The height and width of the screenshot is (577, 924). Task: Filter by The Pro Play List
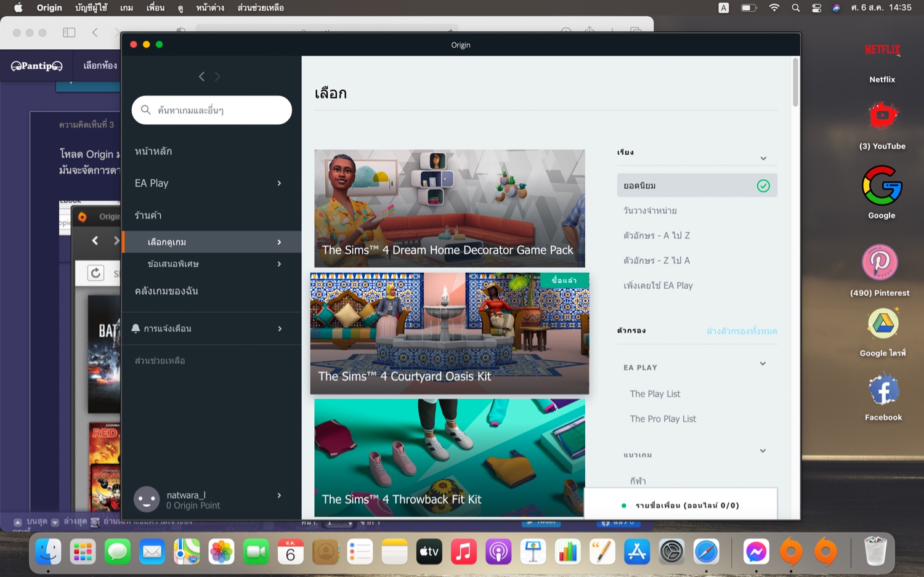[x=663, y=419]
